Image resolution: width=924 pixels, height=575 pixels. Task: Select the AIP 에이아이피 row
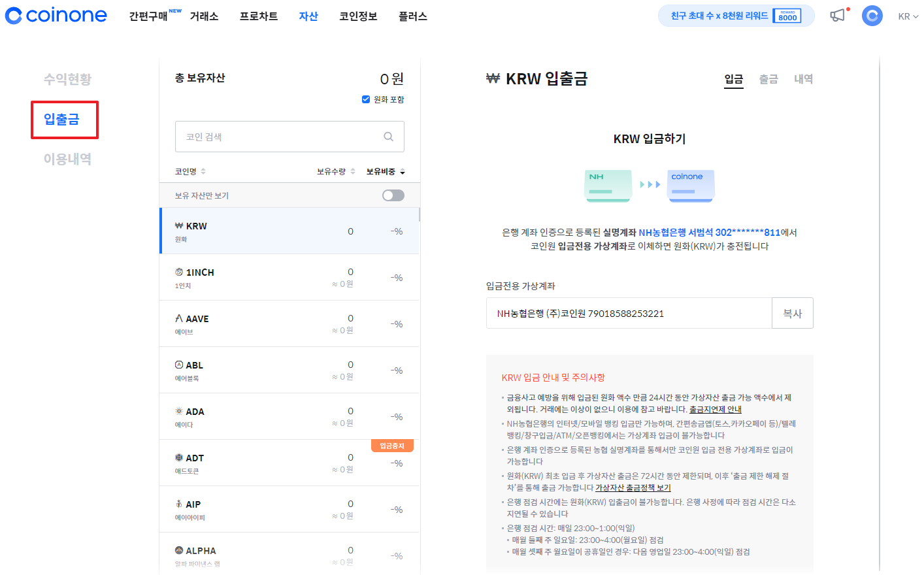[289, 509]
